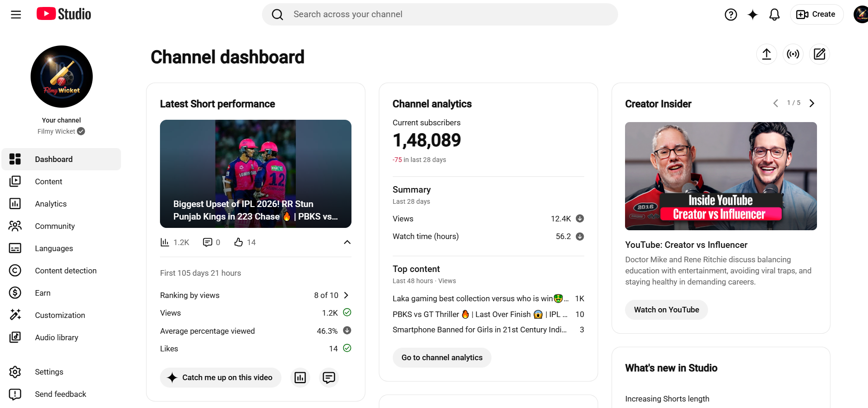The height and width of the screenshot is (408, 868).
Task: Open video comments icon below Short performance
Action: coord(329,377)
